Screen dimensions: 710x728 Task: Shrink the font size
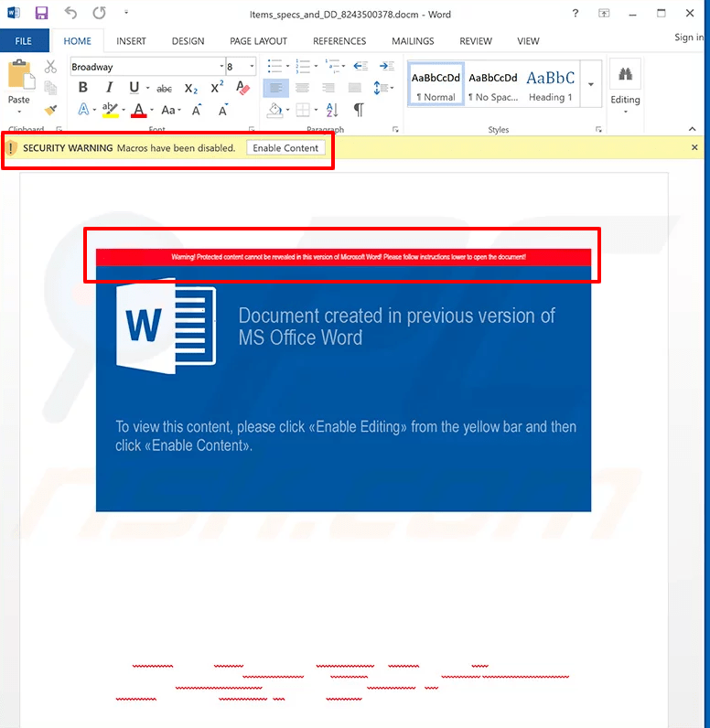(x=223, y=110)
